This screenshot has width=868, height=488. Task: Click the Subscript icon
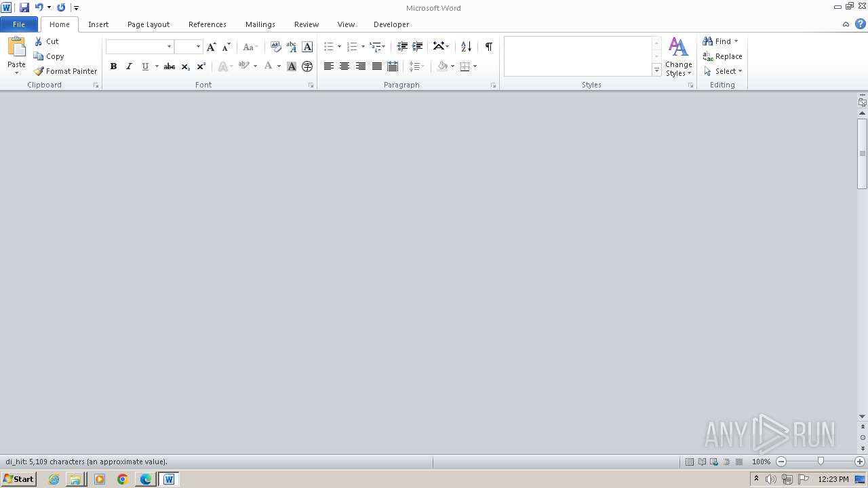tap(186, 66)
